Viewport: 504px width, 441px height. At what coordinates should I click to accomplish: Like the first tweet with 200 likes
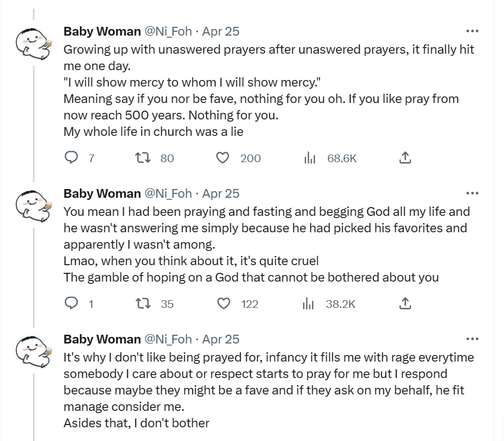tap(223, 158)
